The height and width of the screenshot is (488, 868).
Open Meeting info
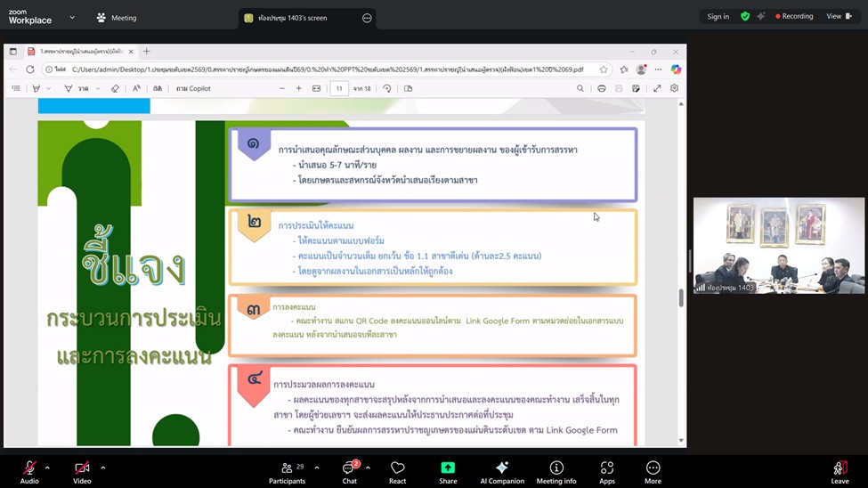coord(556,472)
